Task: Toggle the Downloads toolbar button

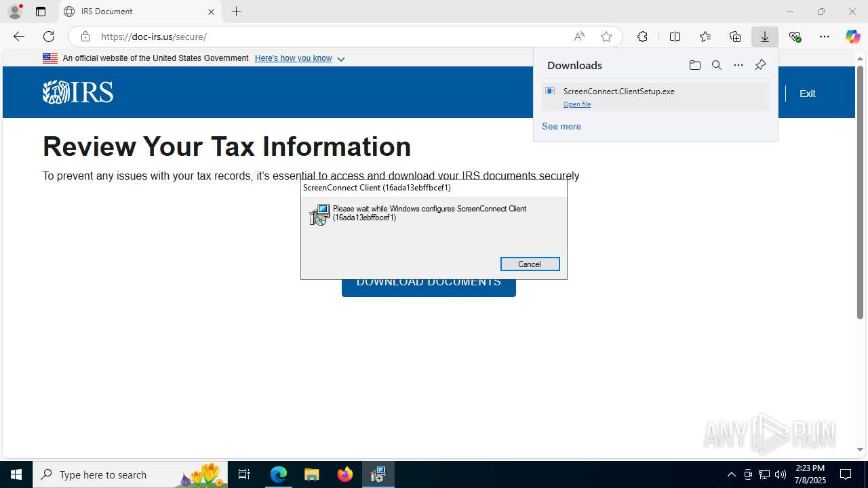Action: (765, 37)
